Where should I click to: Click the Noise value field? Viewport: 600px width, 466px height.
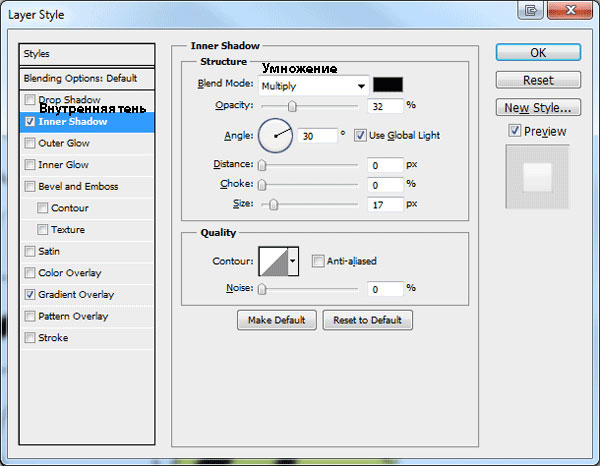pyautogui.click(x=385, y=289)
